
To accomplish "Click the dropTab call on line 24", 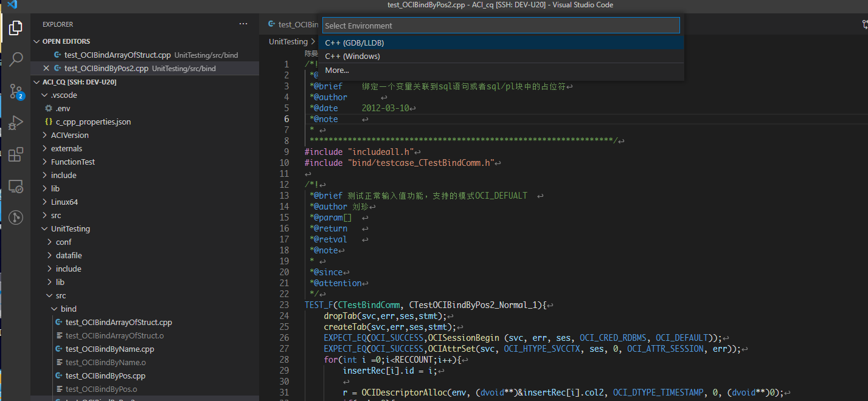I will [x=341, y=316].
